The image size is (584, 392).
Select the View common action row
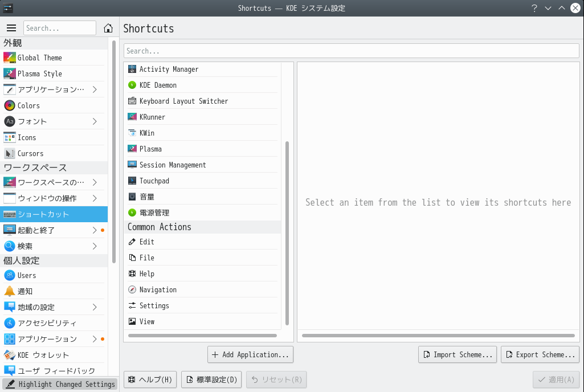[203, 321]
